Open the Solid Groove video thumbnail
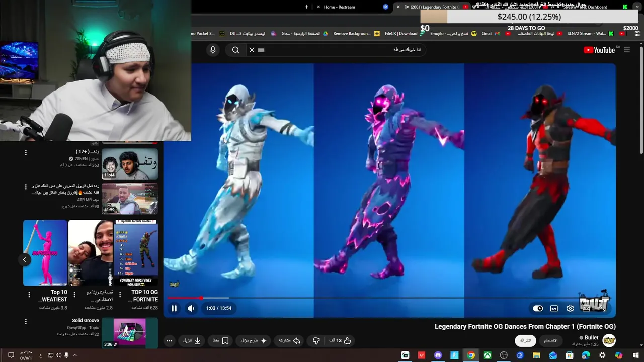This screenshot has width=644, height=362. (130, 333)
